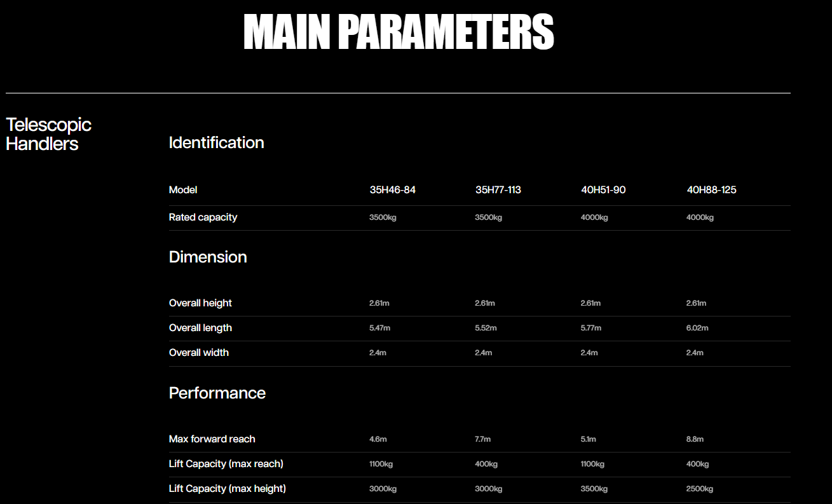Click the 8.8m max forward reach value

tap(695, 439)
